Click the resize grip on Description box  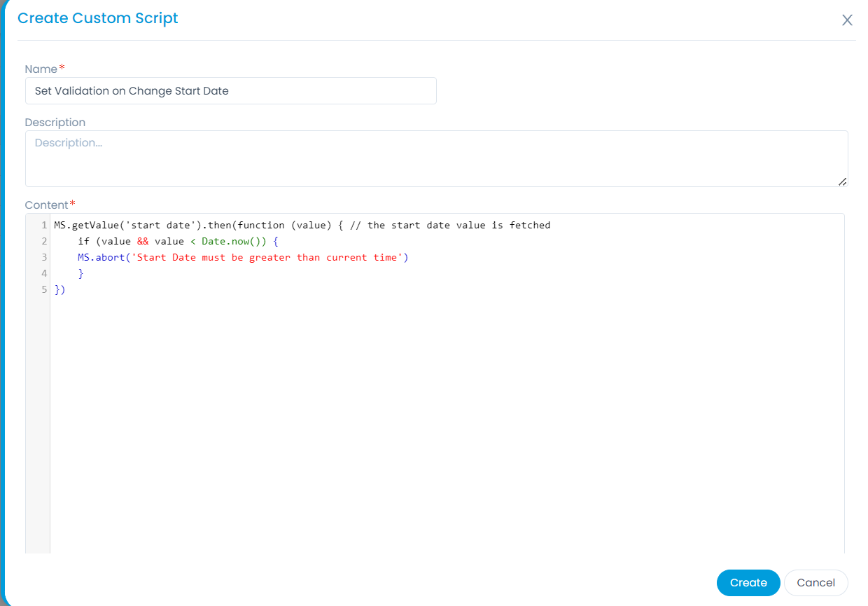point(842,183)
